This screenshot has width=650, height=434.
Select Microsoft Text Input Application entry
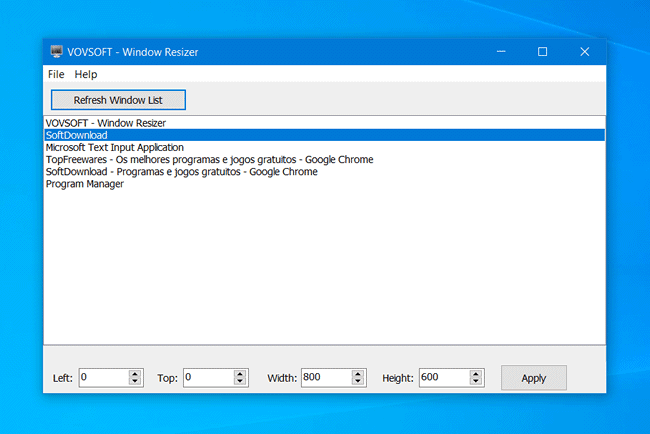(114, 147)
